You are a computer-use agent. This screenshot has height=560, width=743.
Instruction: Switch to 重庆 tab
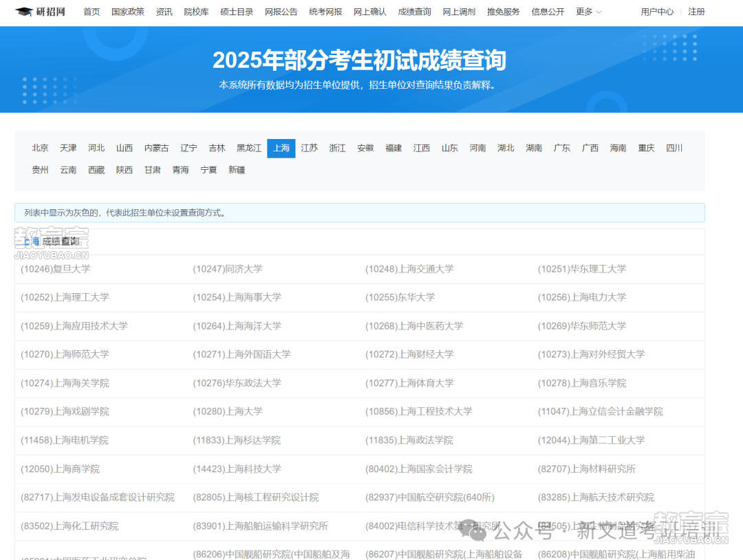(646, 148)
